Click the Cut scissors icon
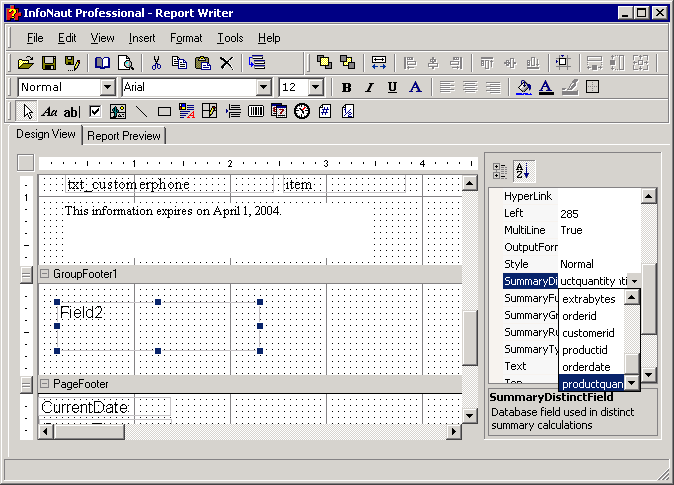674x485 pixels. tap(157, 63)
